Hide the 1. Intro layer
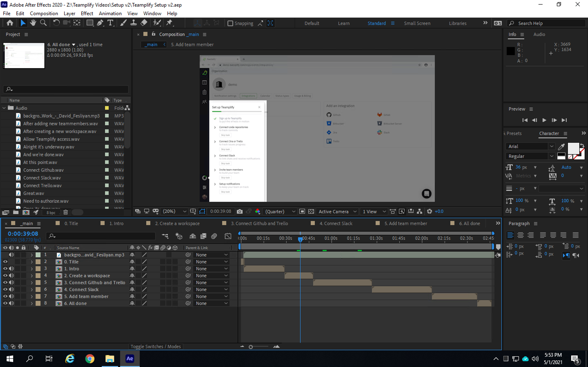 [5, 269]
